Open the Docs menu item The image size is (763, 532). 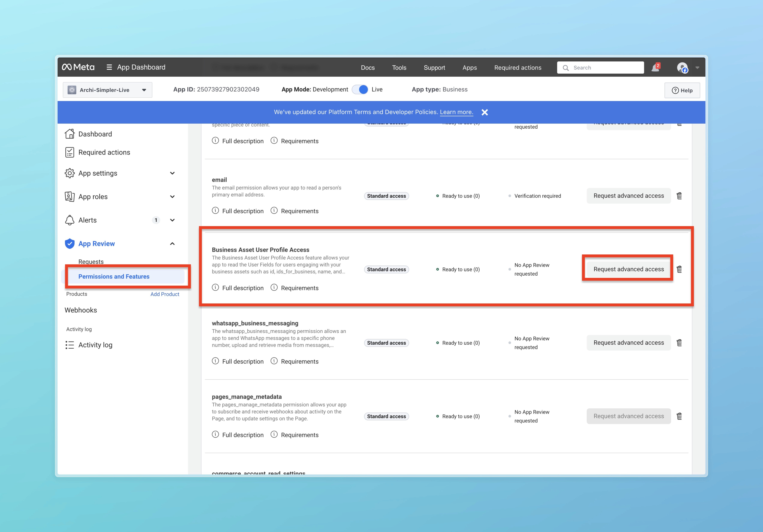pyautogui.click(x=368, y=68)
